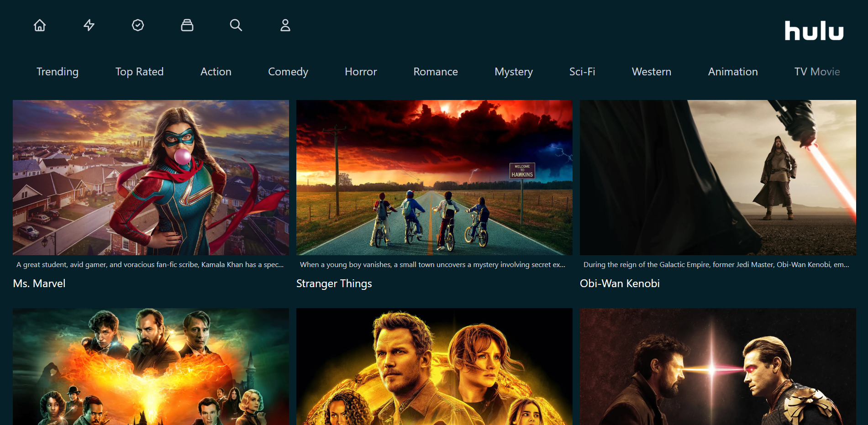The height and width of the screenshot is (425, 868).
Task: Choose the Horror genre tab
Action: click(x=361, y=72)
